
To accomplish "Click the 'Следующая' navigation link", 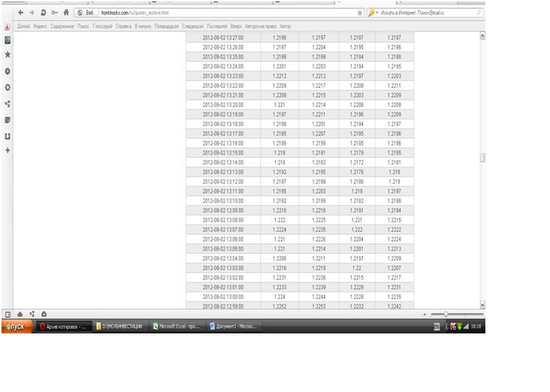I will point(193,26).
